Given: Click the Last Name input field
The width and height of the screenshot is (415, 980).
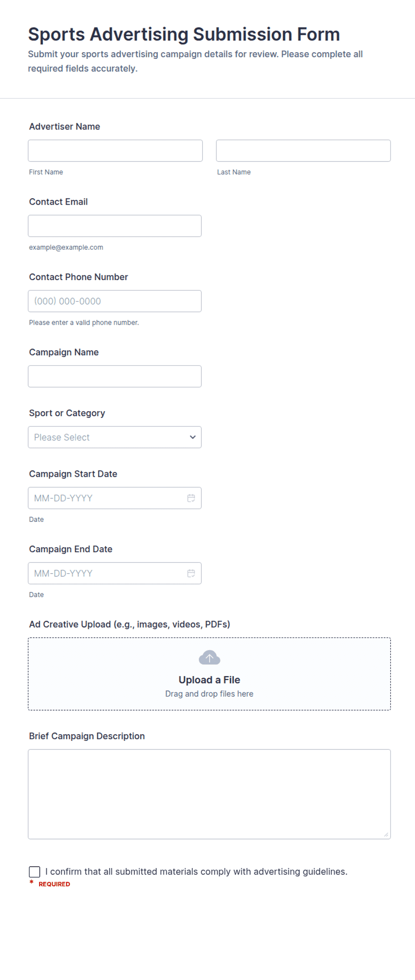Looking at the screenshot, I should click(303, 151).
